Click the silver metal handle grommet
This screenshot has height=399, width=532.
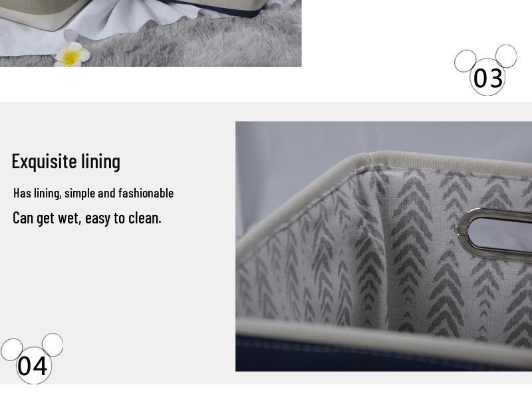(x=493, y=235)
